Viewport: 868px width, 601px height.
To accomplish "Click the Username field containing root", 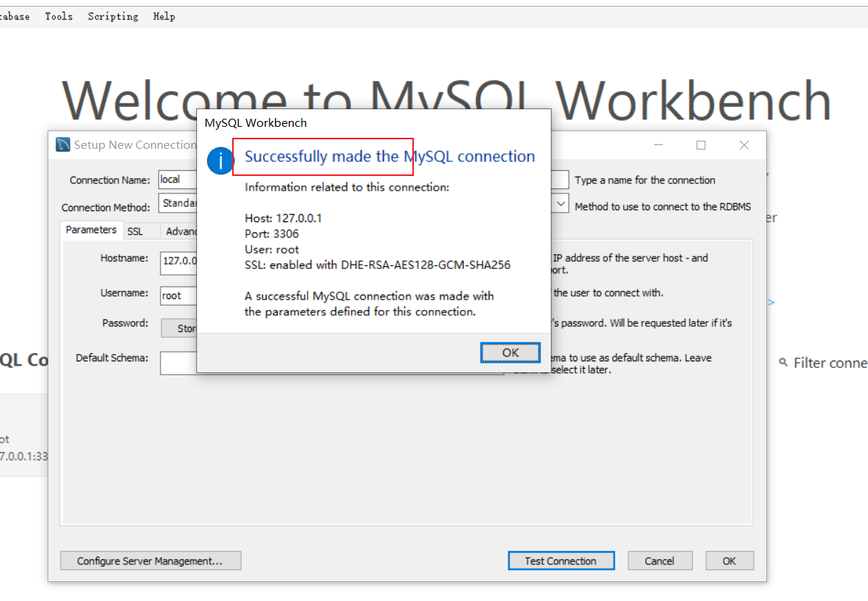I will pos(179,296).
